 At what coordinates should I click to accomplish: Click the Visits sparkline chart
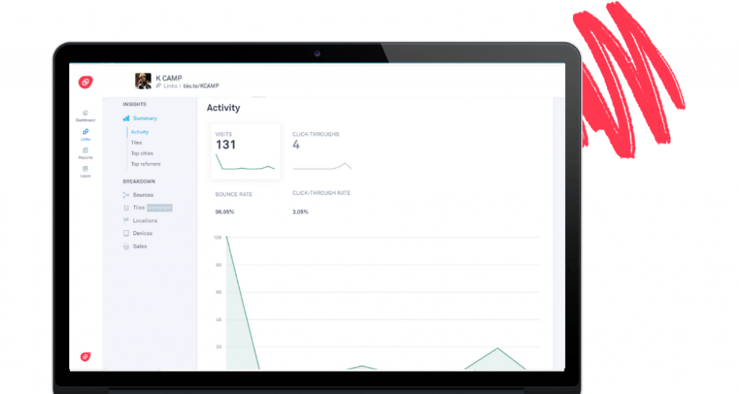pos(245,163)
